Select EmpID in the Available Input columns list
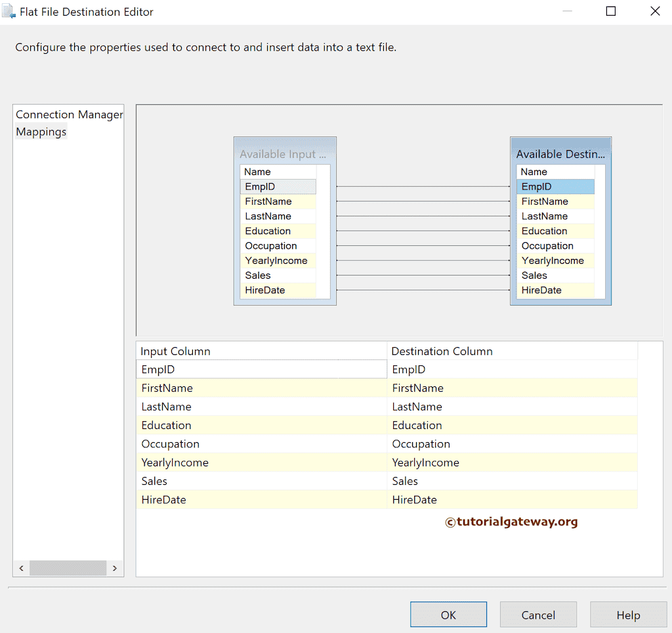 pyautogui.click(x=278, y=186)
